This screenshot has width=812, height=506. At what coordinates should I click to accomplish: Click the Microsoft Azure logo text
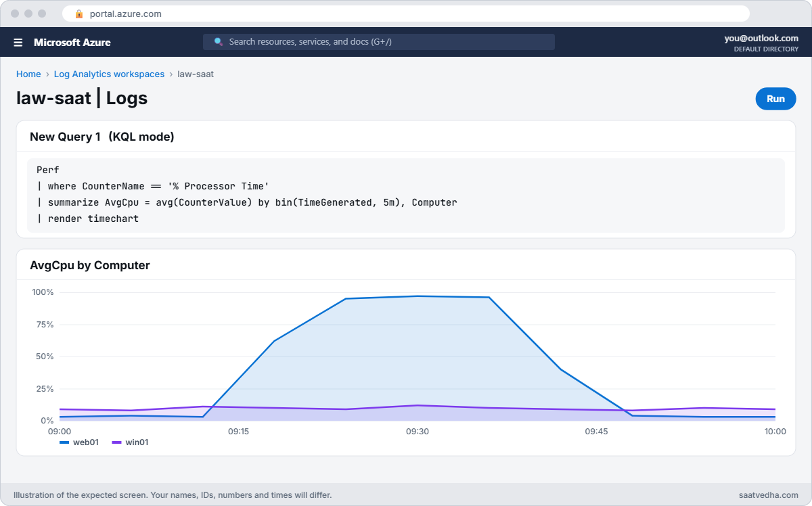point(72,43)
